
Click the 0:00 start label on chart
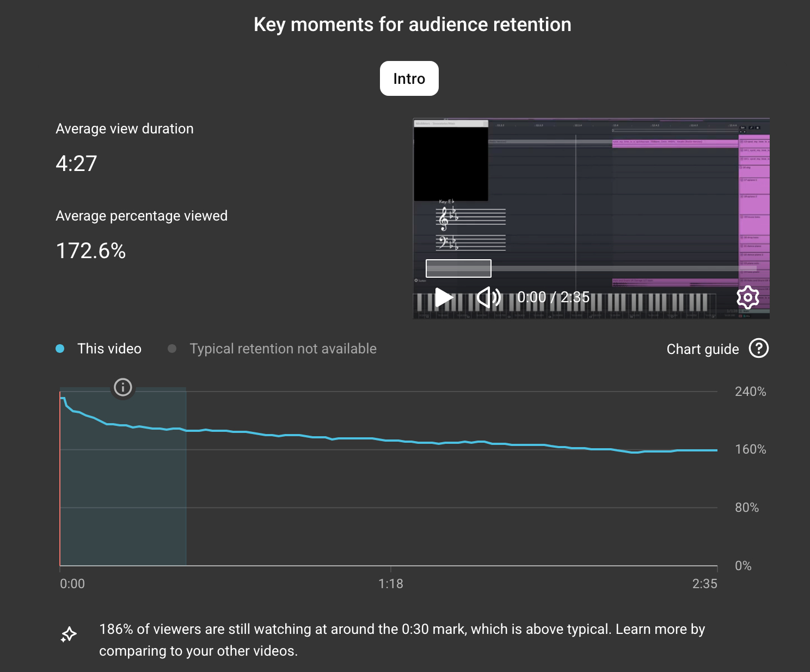(x=72, y=584)
